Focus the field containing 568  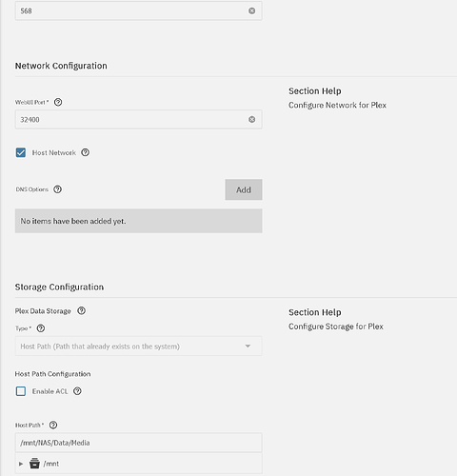pos(138,10)
